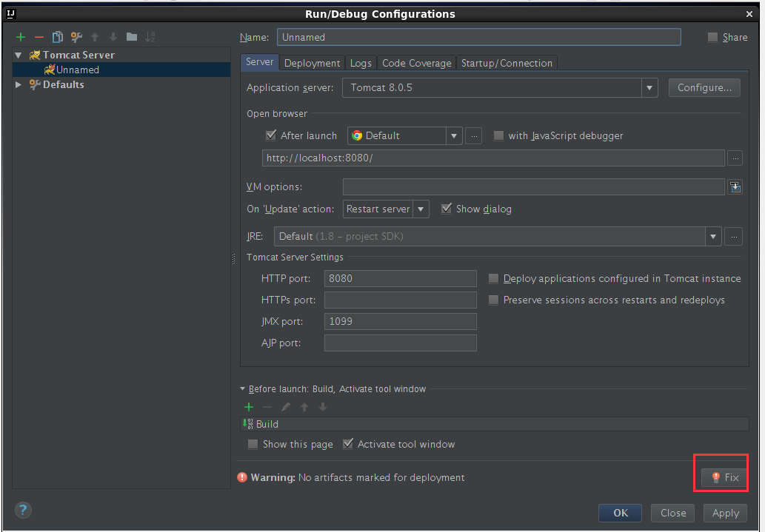Add a before launch task
The width and height of the screenshot is (765, 532).
point(249,407)
